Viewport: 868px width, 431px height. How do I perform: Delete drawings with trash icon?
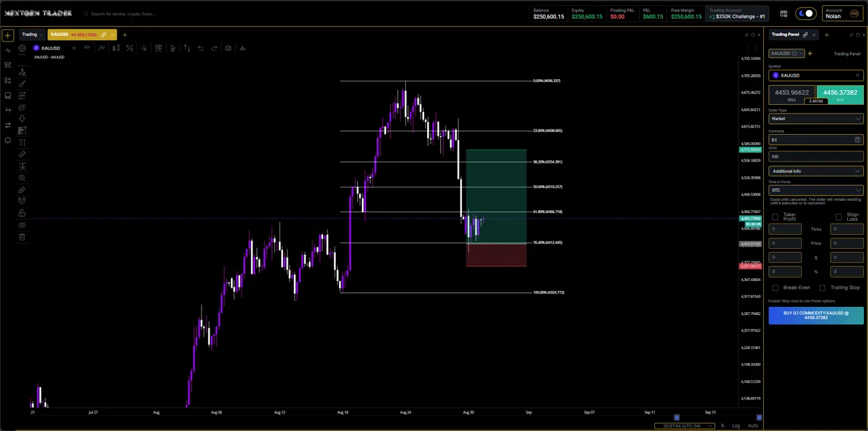[22, 237]
